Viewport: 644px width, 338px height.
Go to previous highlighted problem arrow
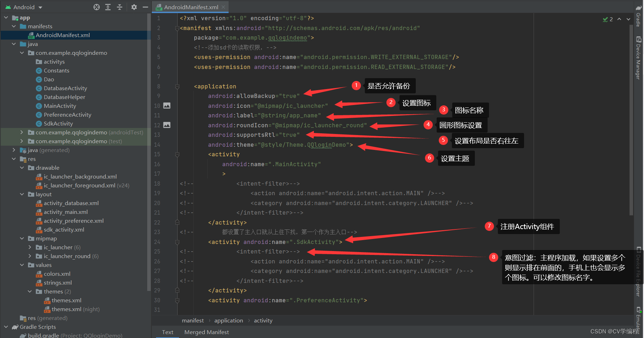tap(619, 19)
